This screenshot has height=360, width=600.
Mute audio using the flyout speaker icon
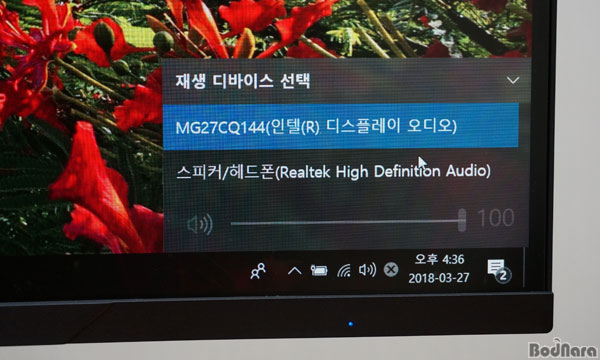[x=200, y=224]
